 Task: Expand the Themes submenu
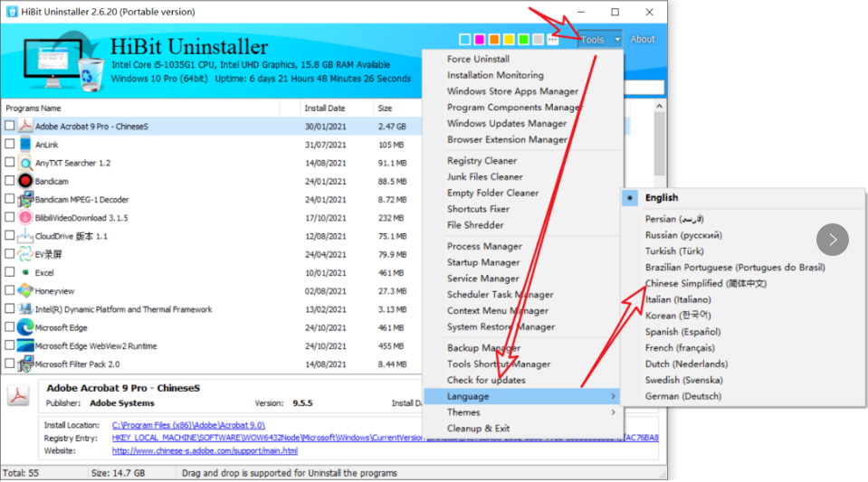click(522, 412)
